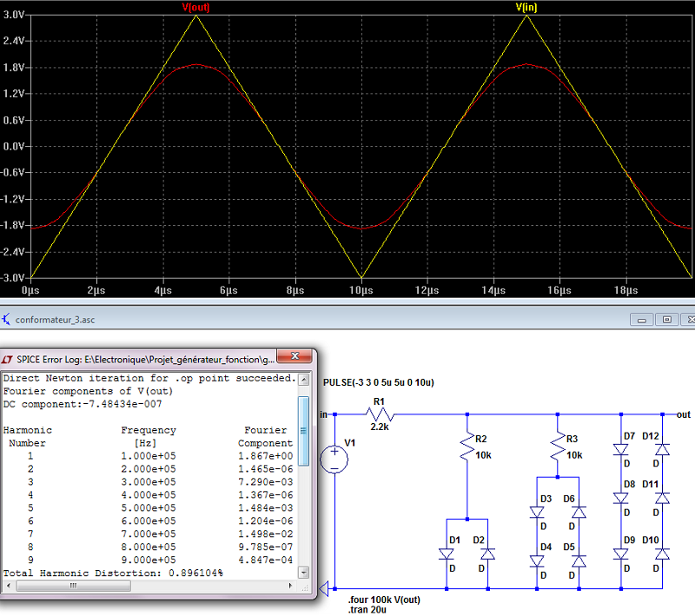Click the 3.0V vertical axis label

point(14,15)
